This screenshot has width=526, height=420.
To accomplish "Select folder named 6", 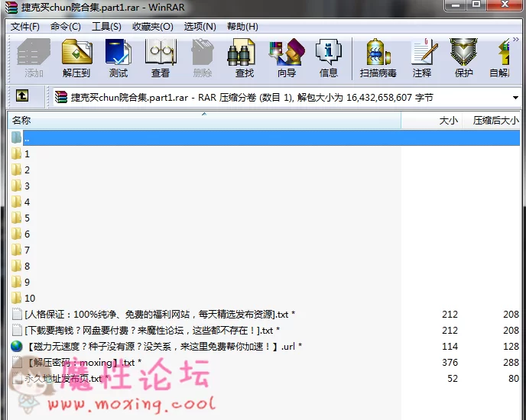I will click(x=28, y=234).
